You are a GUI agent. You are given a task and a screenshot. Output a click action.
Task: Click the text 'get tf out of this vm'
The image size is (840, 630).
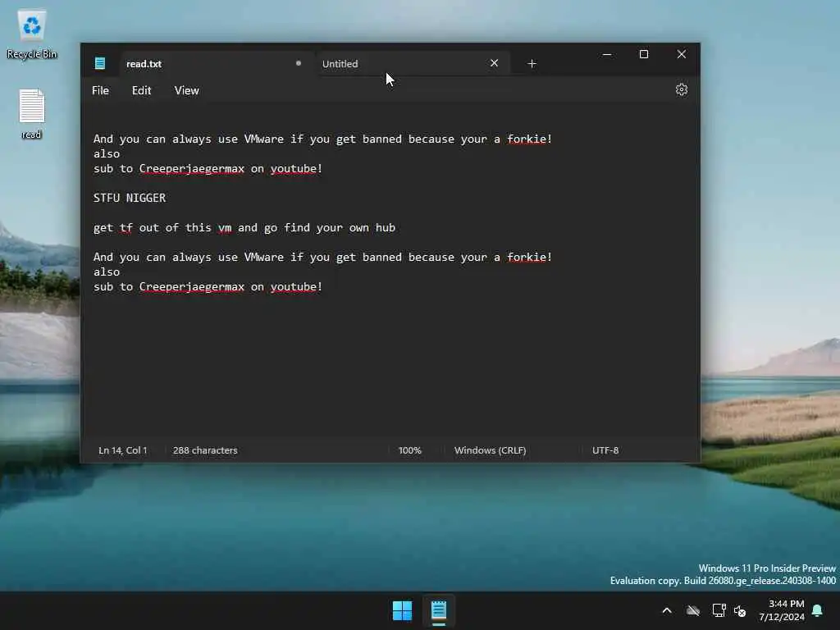(162, 228)
